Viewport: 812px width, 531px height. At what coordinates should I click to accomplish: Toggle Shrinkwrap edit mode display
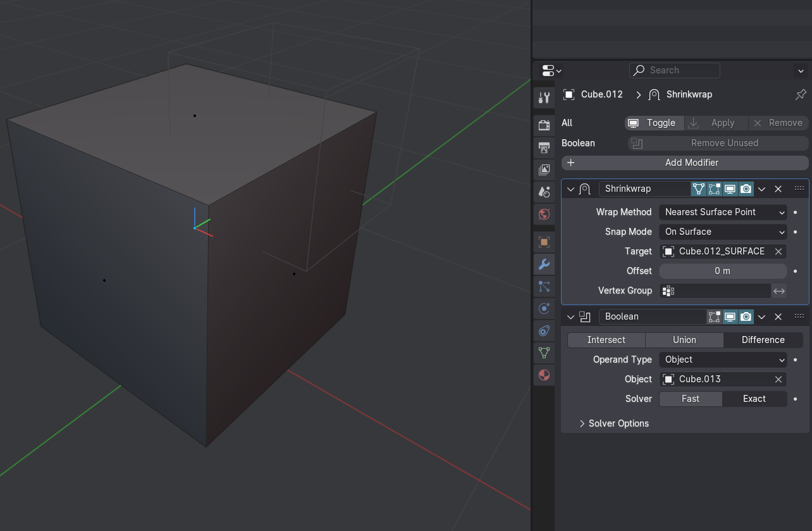click(715, 189)
